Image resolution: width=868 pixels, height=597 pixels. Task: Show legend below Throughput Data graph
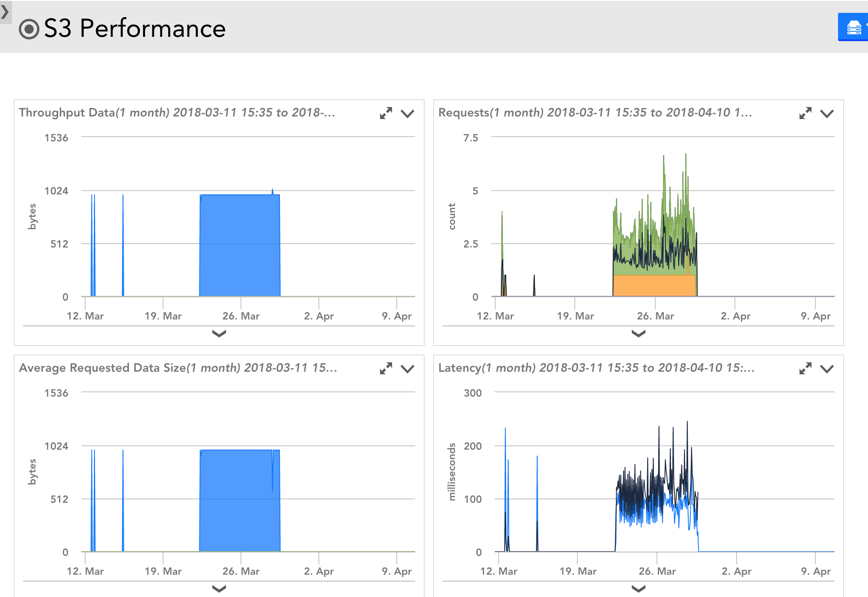(219, 334)
